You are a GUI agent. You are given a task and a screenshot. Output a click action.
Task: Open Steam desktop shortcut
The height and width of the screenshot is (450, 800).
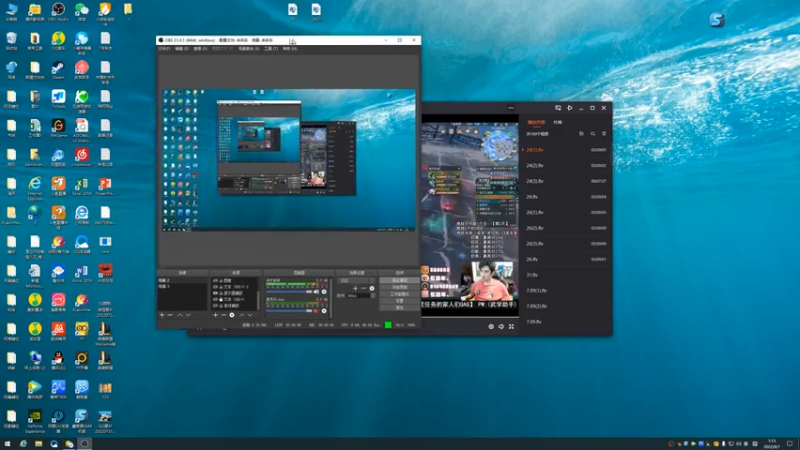coord(58,70)
